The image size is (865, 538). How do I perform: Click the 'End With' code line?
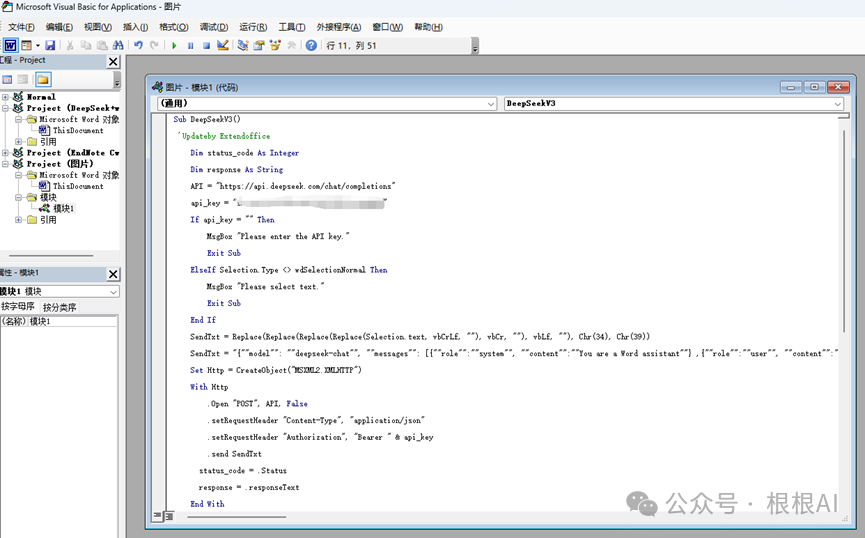pos(207,504)
